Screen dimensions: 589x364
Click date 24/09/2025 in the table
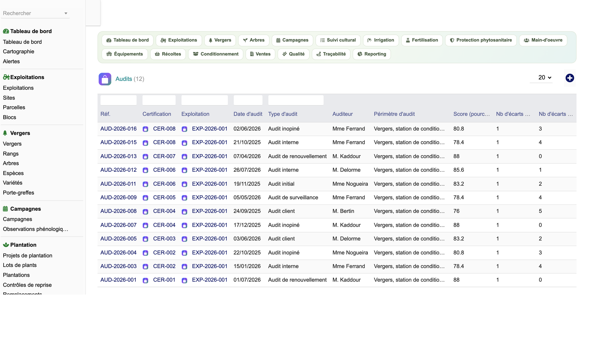[247, 211]
